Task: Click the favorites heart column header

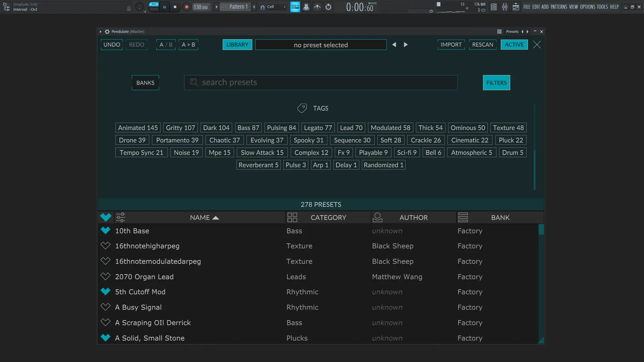Action: (106, 218)
